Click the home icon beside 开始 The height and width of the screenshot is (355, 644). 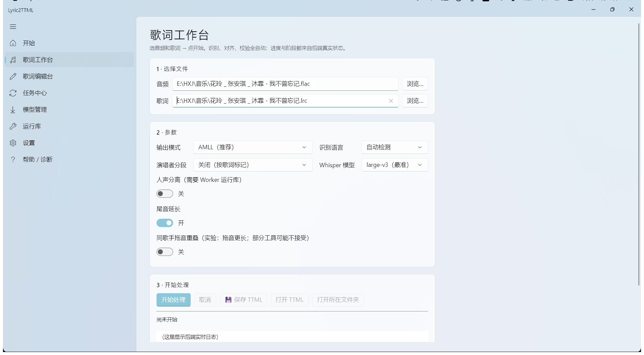pos(13,43)
